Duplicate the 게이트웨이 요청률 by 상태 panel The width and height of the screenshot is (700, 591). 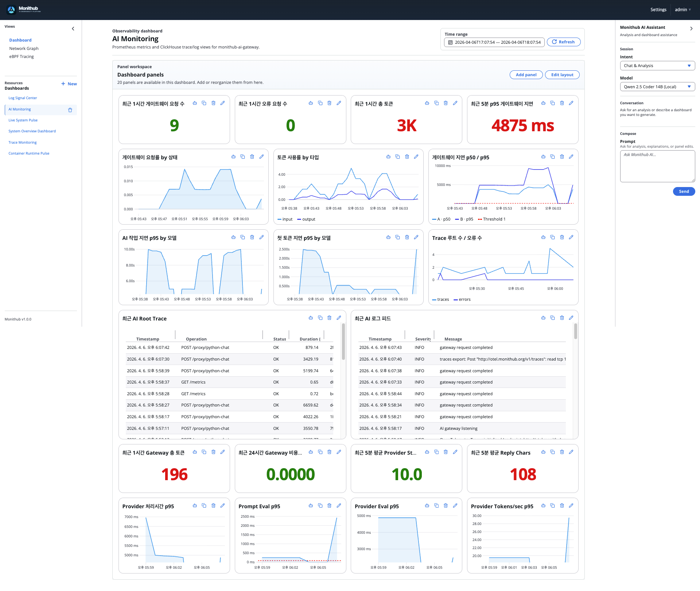pyautogui.click(x=243, y=157)
